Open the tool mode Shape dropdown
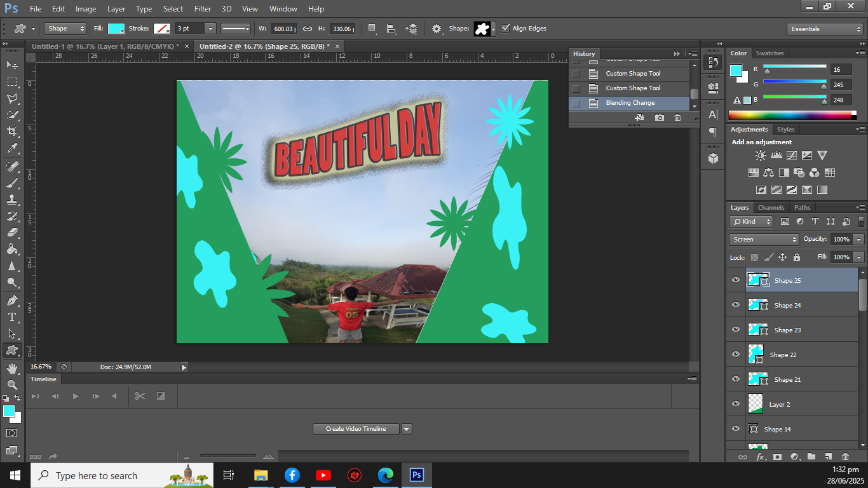Viewport: 868px width, 488px height. click(65, 29)
